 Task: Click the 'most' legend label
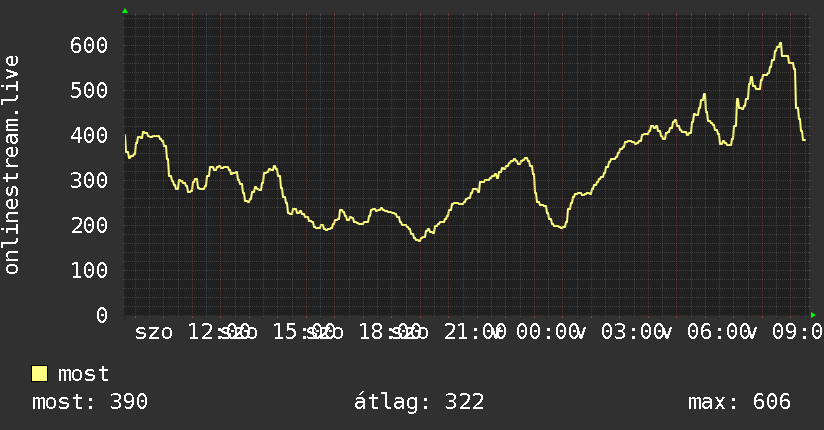(83, 374)
